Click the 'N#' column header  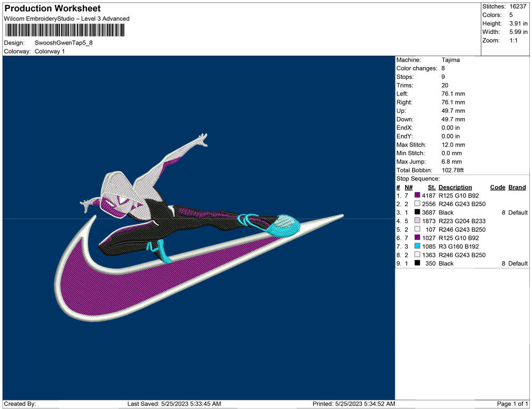[x=408, y=187]
